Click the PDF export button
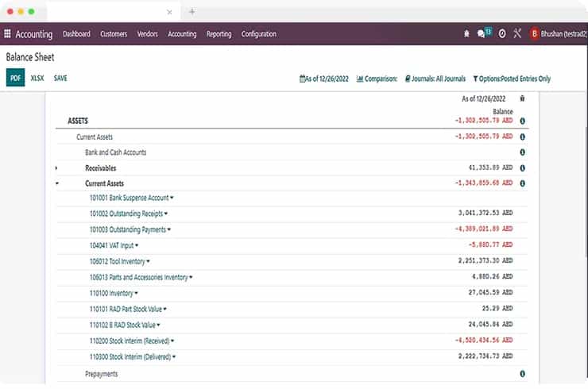588x389 pixels. pos(15,78)
